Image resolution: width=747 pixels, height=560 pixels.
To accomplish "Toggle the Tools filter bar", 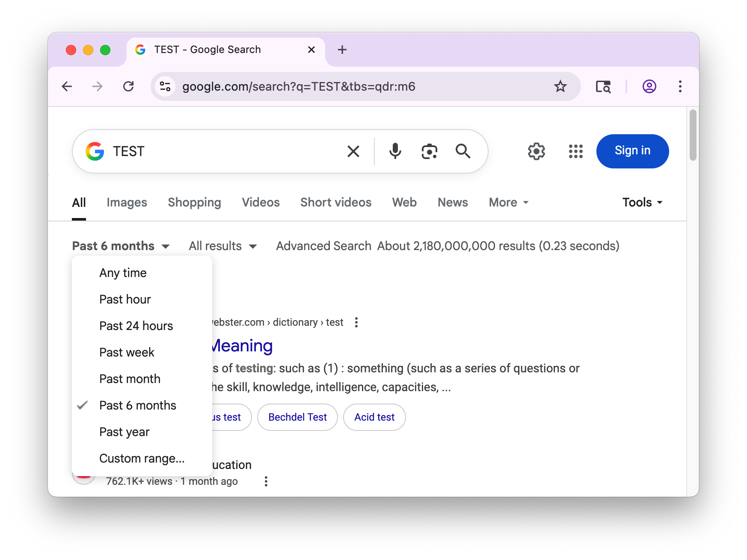I will 642,203.
